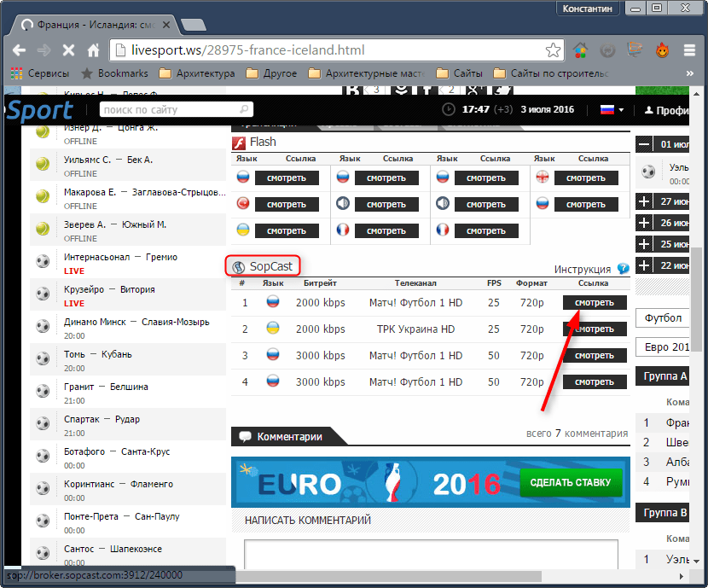The image size is (708, 588).
Task: Open the Архитектура bookmarks folder
Action: 197,73
